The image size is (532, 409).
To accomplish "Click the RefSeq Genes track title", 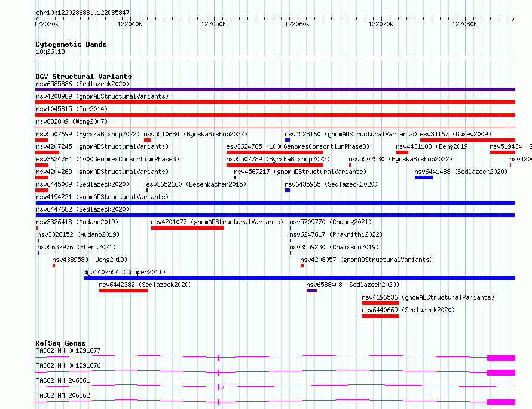I will [60, 343].
